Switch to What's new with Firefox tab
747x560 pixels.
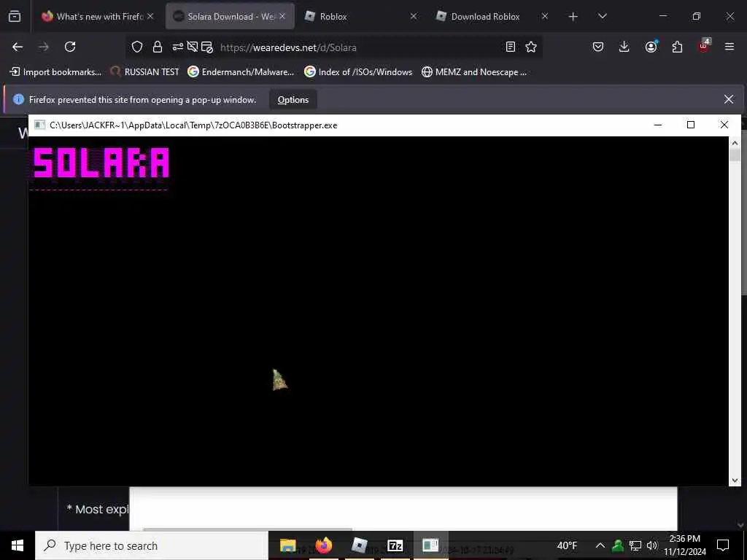point(98,16)
